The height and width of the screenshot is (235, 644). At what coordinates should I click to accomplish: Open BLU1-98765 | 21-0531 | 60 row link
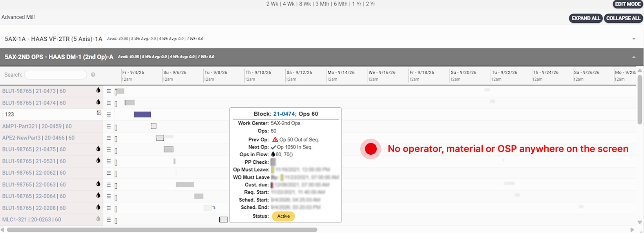tap(34, 161)
